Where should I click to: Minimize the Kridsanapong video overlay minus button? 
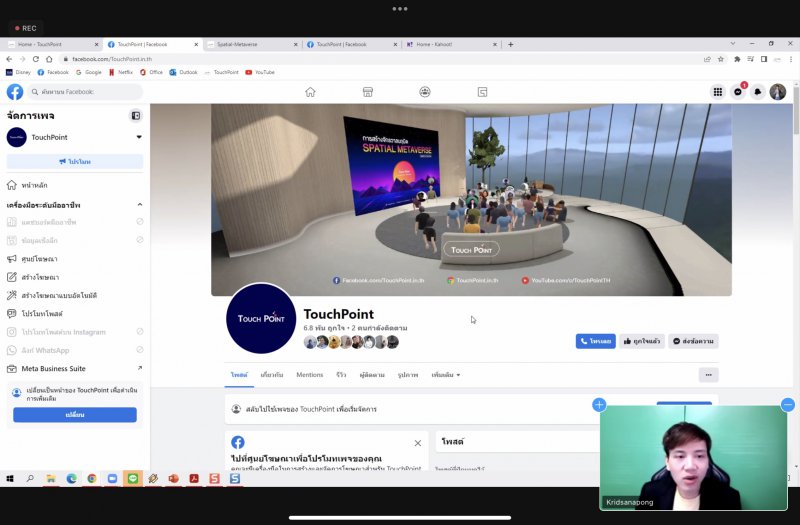[x=788, y=405]
